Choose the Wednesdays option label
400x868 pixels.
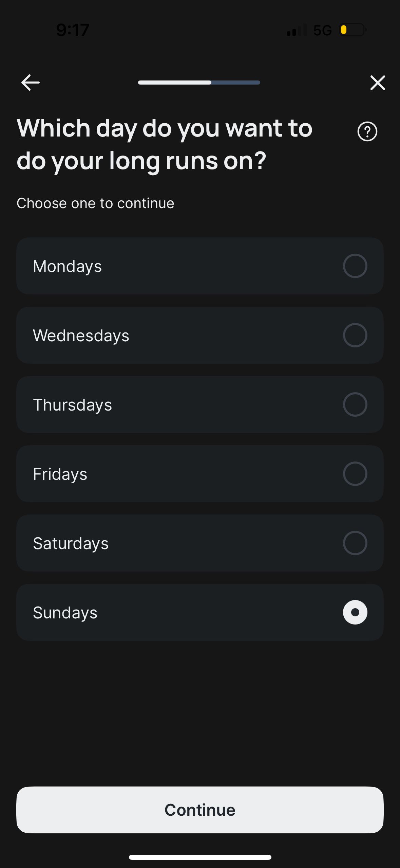tap(81, 336)
